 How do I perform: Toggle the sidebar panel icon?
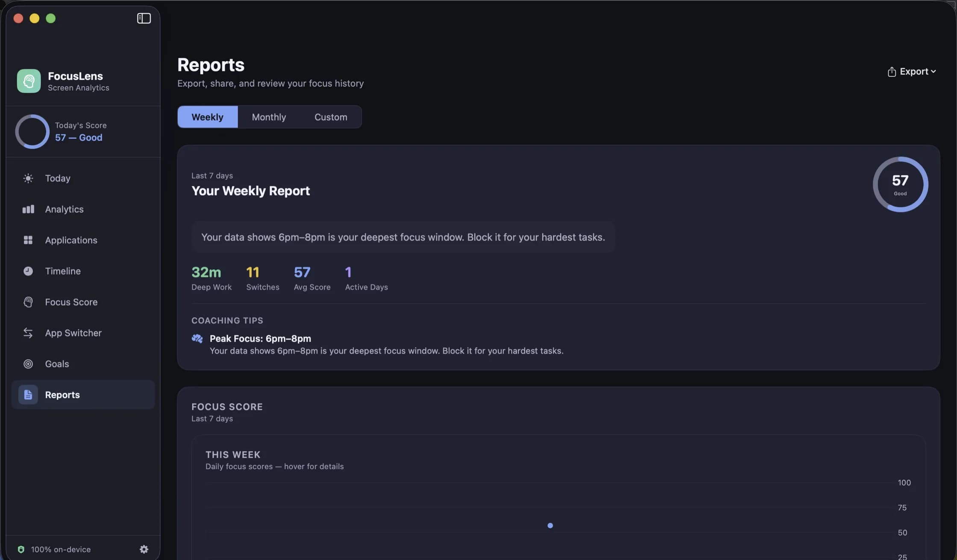pyautogui.click(x=144, y=18)
